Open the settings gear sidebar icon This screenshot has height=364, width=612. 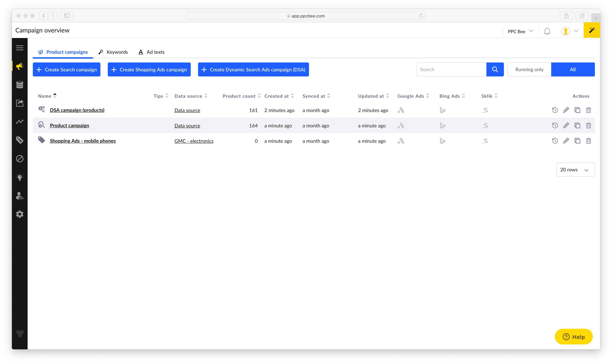pyautogui.click(x=20, y=214)
